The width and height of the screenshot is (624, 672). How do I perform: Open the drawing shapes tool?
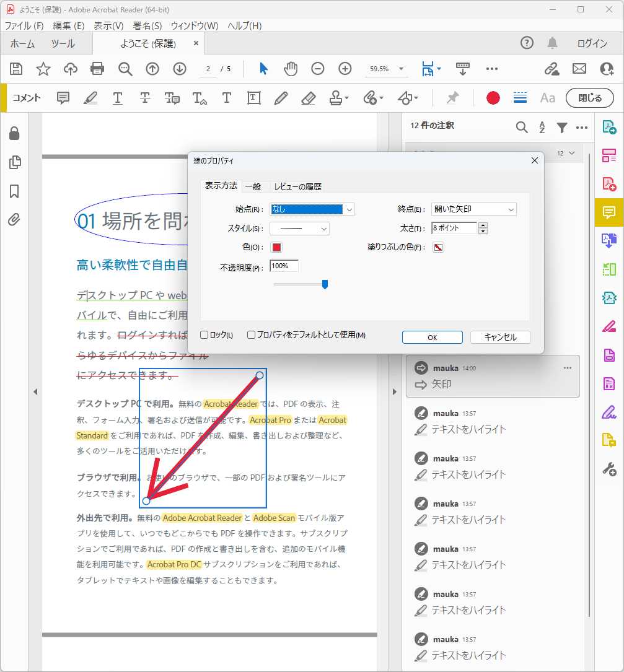407,98
